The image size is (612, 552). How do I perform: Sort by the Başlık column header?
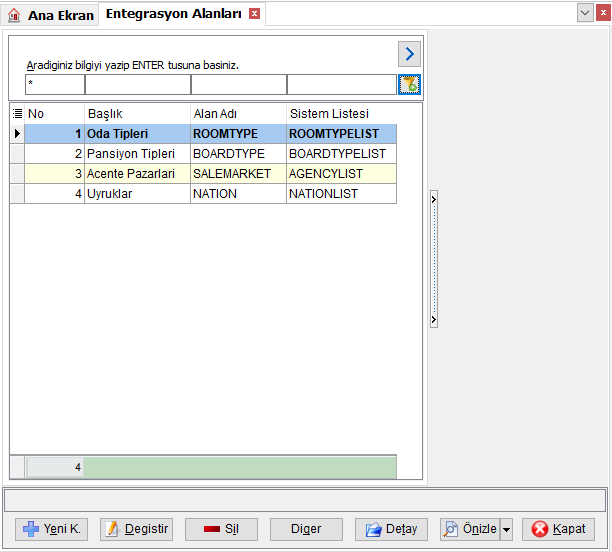point(137,114)
